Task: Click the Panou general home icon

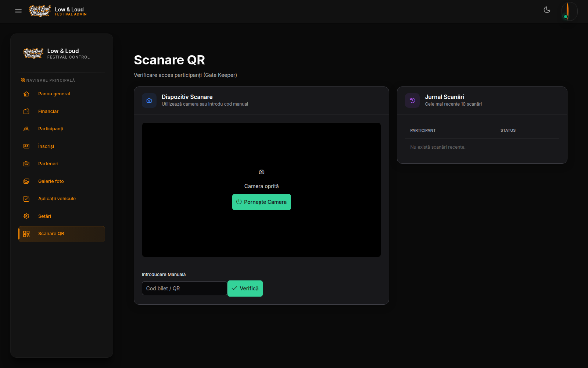Action: point(26,94)
